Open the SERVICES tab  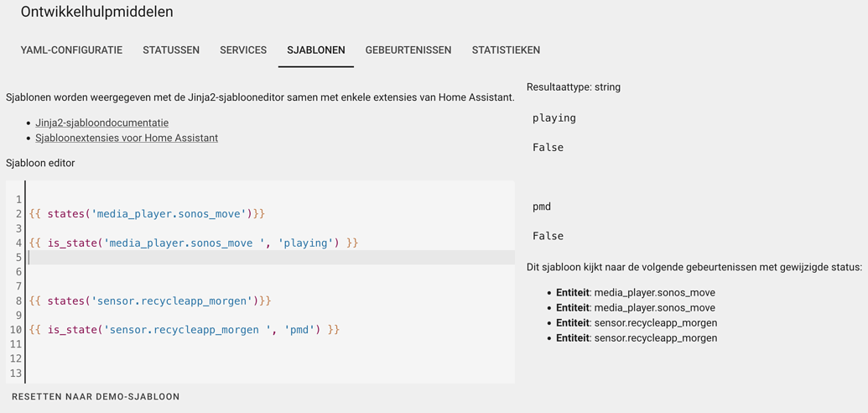[243, 50]
